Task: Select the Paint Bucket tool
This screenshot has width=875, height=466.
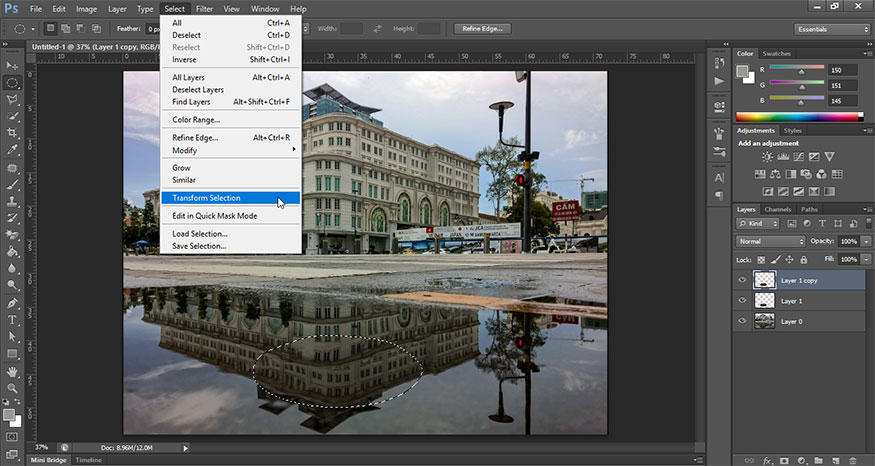Action: 12,252
